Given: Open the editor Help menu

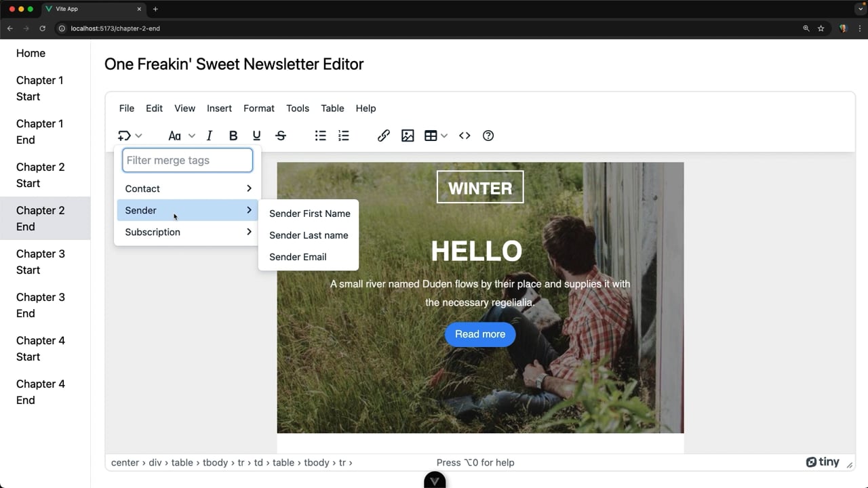Looking at the screenshot, I should (366, 108).
